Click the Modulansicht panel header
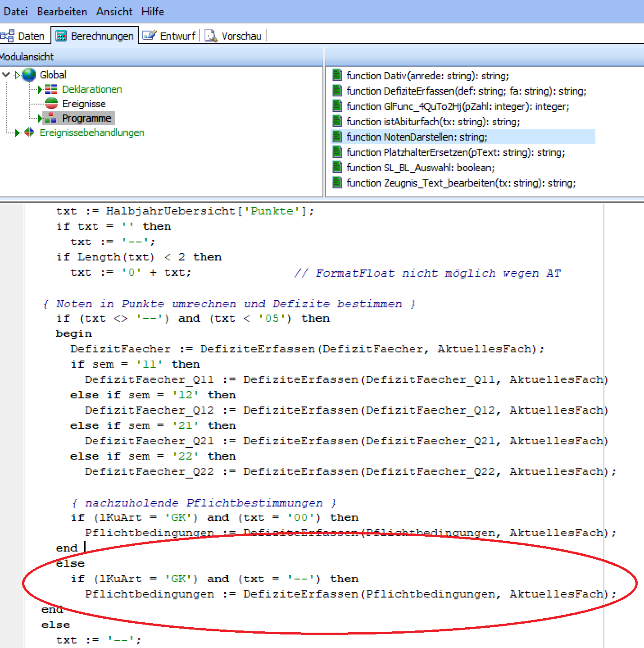Image resolution: width=644 pixels, height=648 pixels. click(161, 57)
